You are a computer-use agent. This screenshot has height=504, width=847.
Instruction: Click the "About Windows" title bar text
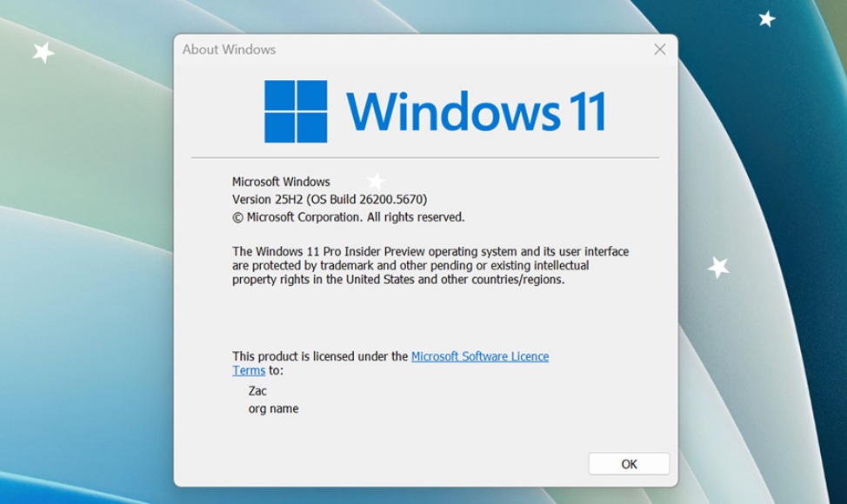tap(229, 50)
